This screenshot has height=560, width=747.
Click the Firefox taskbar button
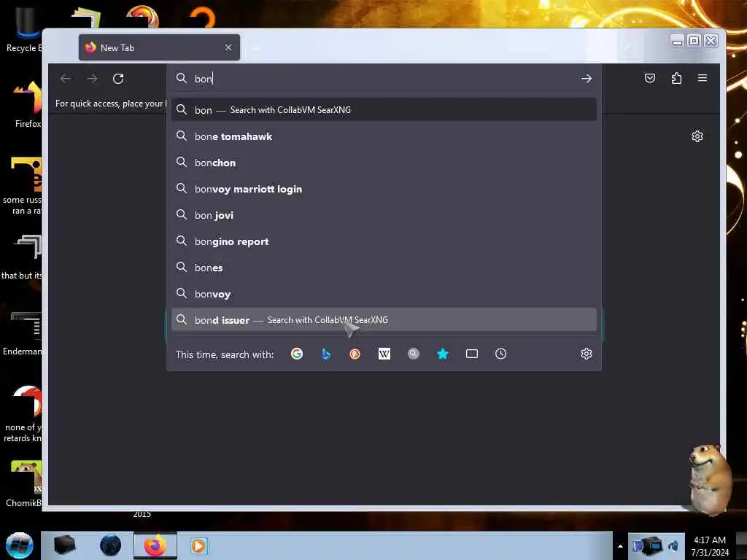[155, 545]
